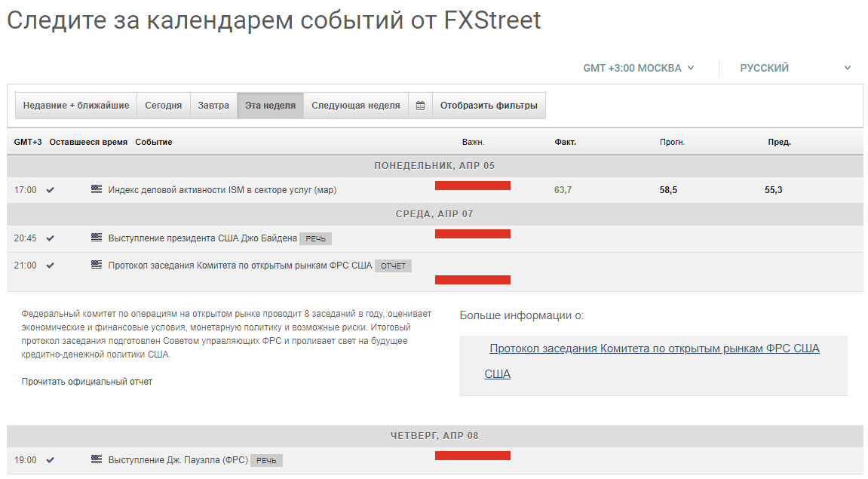
Task: Follow the США country link
Action: 498,374
